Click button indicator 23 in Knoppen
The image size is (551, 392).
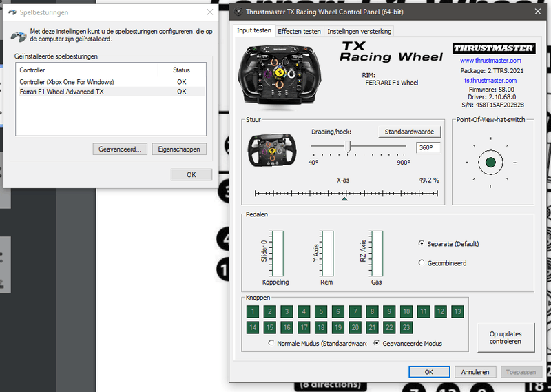(x=406, y=328)
